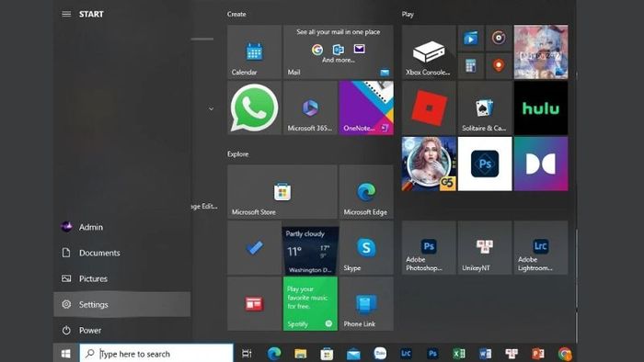Click the Start menu tiles scrollbar

click(576, 268)
